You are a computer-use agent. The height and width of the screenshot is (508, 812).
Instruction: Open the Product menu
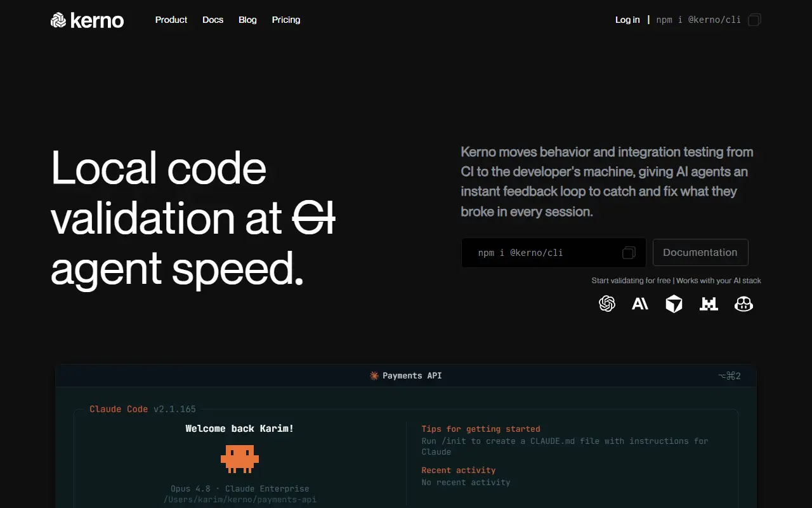[171, 20]
